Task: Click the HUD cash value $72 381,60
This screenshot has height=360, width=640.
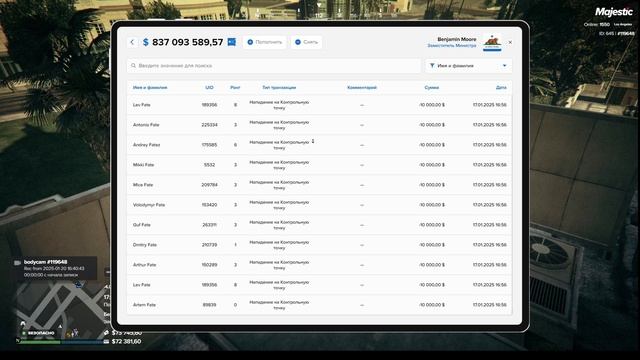Action: (x=127, y=342)
